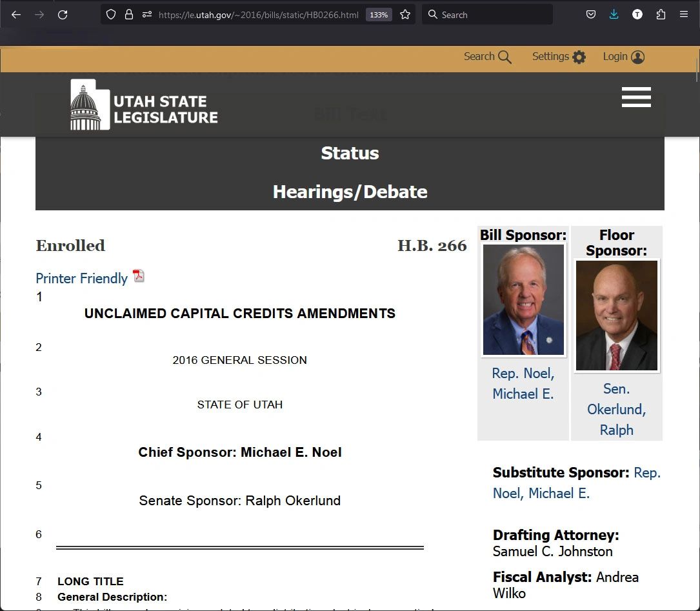Switch to the Hearings/Debate tab

pyautogui.click(x=350, y=192)
